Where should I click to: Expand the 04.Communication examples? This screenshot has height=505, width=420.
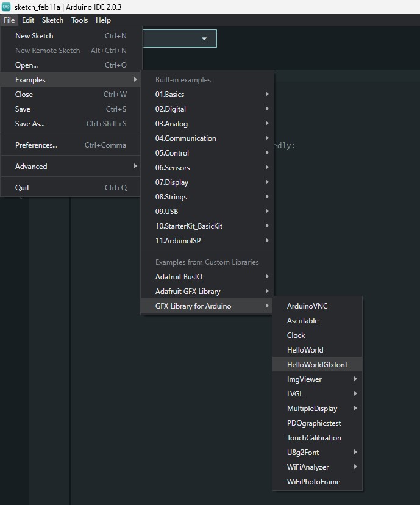point(207,138)
